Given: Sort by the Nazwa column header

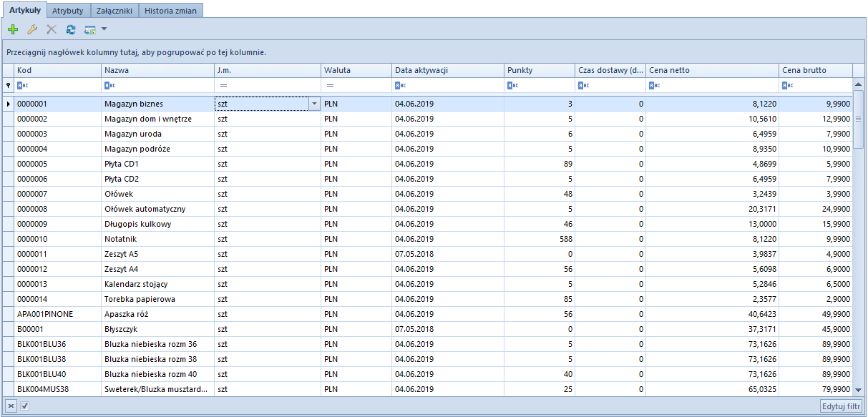Looking at the screenshot, I should [157, 70].
